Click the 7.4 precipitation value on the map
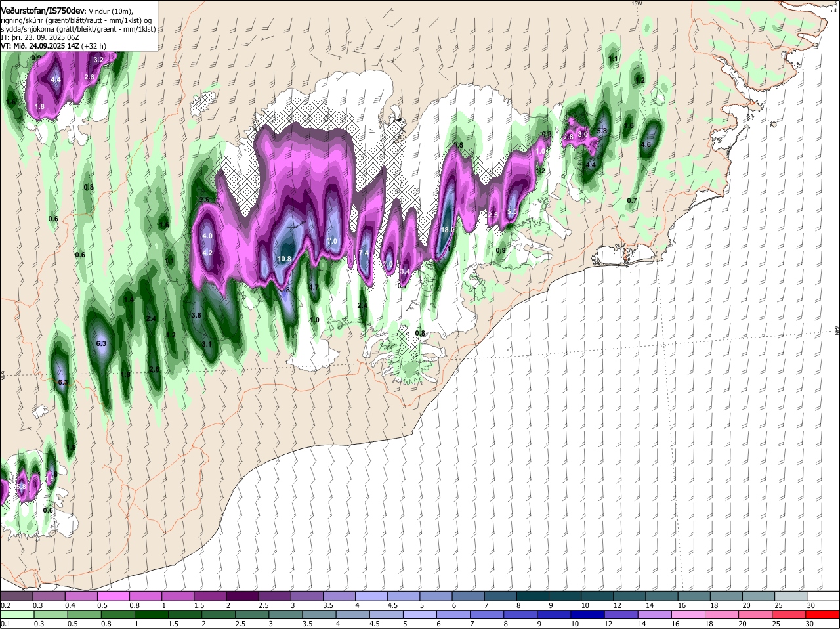Viewport: 840px width, 629px height. click(364, 253)
